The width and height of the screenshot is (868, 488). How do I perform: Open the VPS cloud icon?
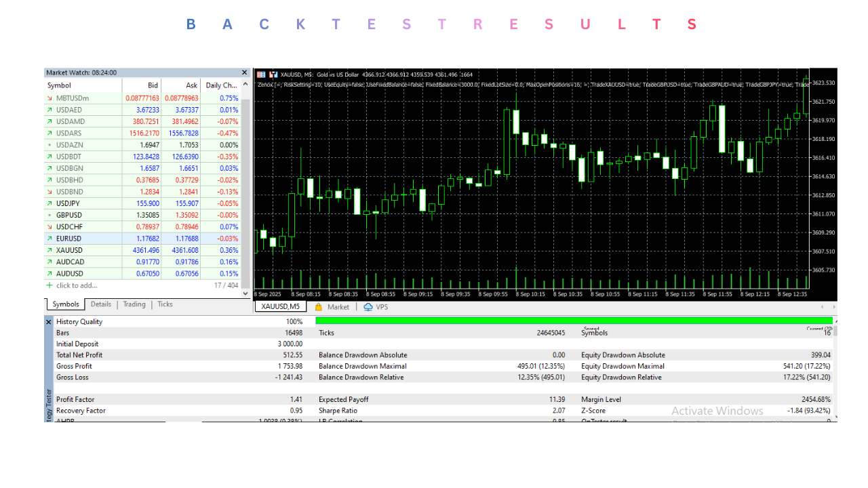coord(368,307)
